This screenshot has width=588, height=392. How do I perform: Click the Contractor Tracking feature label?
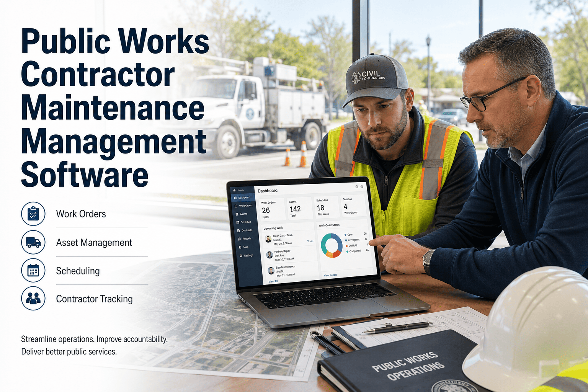pyautogui.click(x=94, y=299)
